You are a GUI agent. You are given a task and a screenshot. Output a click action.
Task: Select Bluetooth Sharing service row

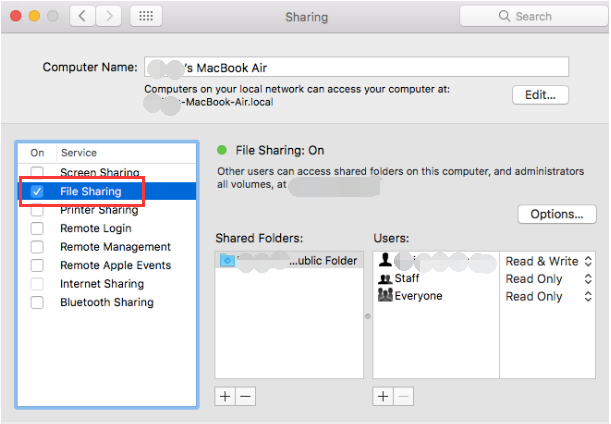click(x=107, y=302)
